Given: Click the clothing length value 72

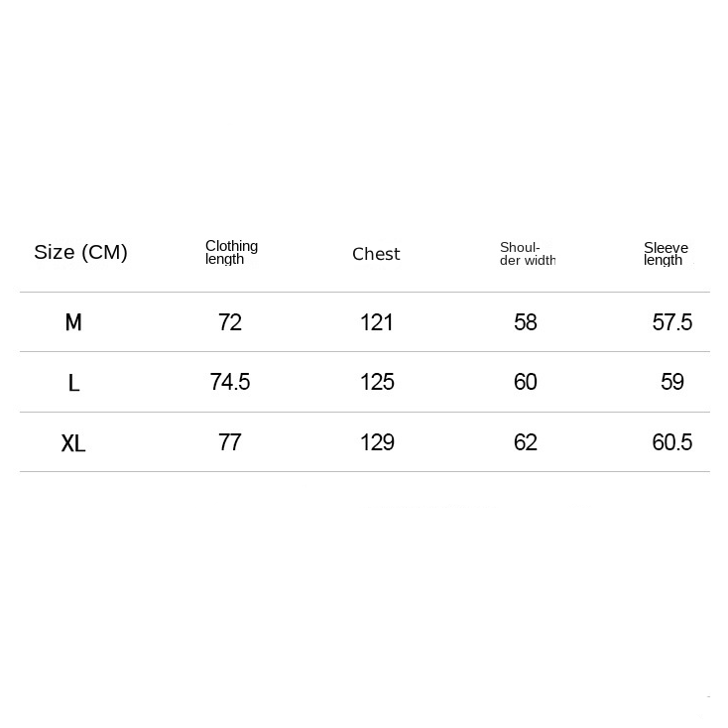Looking at the screenshot, I should click(230, 322).
